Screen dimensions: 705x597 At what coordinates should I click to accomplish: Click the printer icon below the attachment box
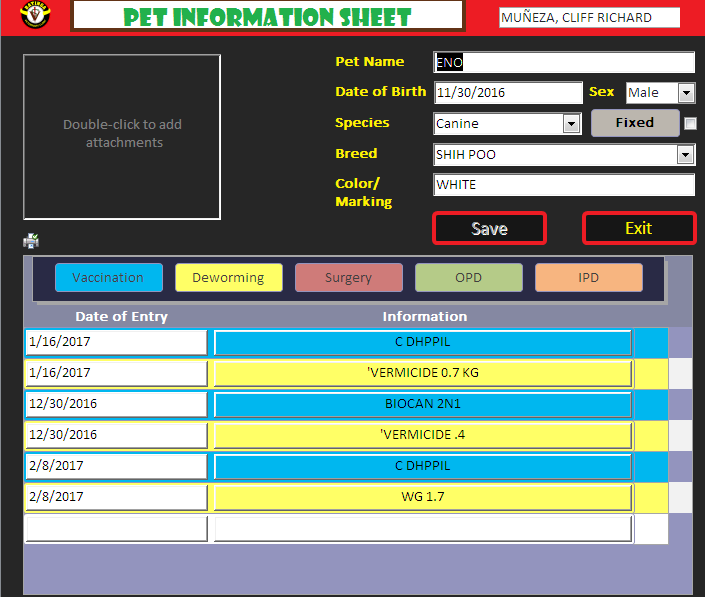[x=31, y=240]
